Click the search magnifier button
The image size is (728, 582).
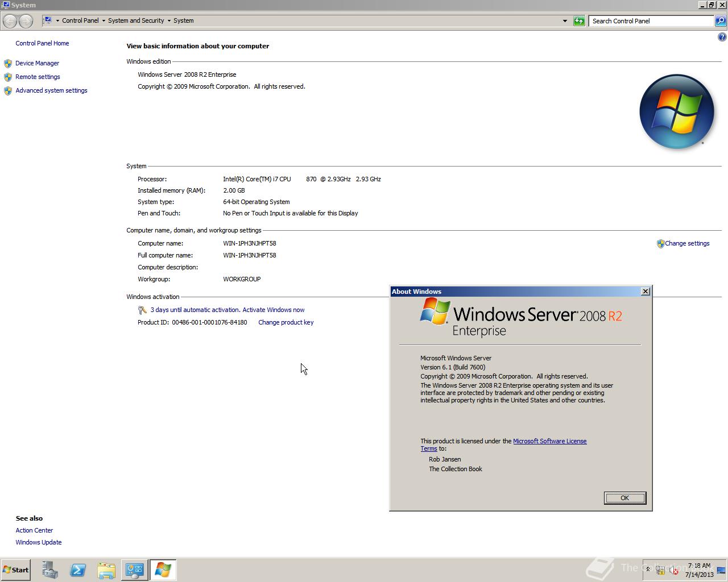(x=721, y=21)
